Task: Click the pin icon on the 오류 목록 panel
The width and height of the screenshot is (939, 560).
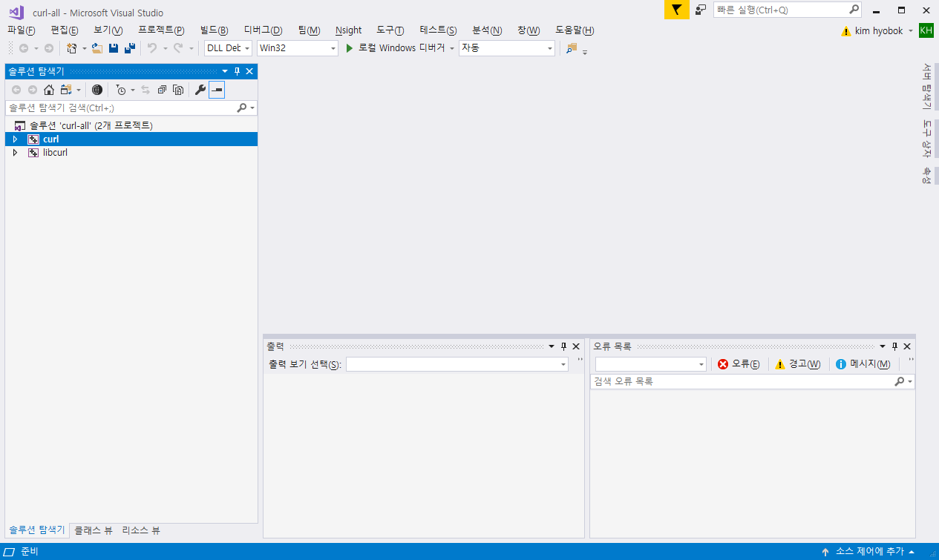Action: (894, 346)
